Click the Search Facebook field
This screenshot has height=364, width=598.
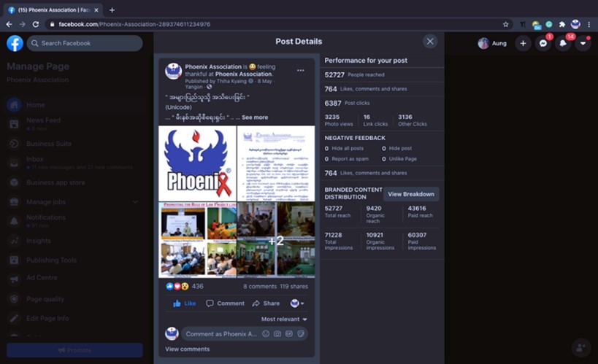(85, 43)
